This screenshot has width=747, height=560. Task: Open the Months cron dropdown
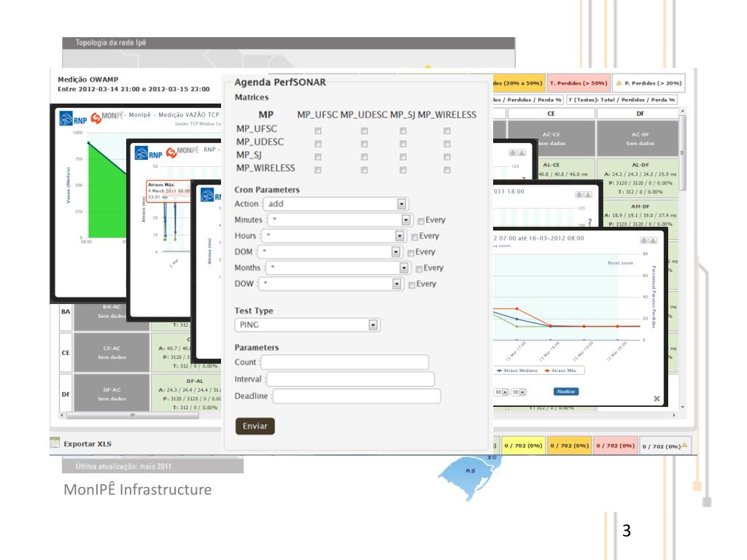pyautogui.click(x=338, y=268)
